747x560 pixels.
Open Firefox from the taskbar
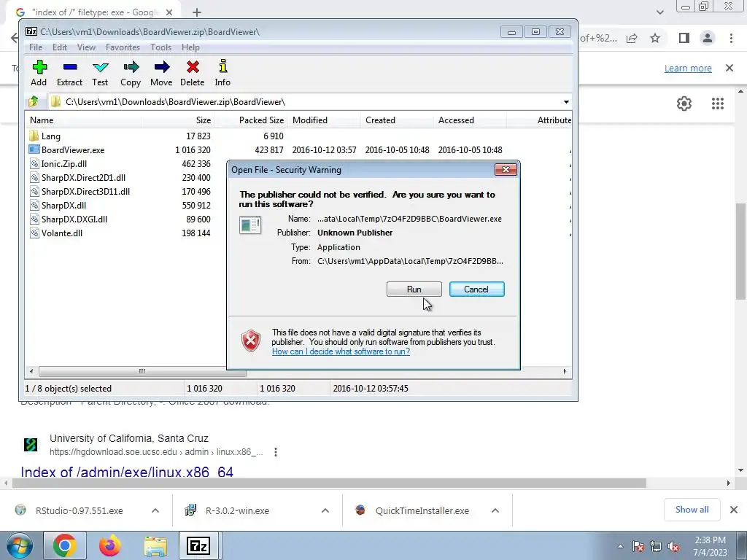(x=109, y=545)
